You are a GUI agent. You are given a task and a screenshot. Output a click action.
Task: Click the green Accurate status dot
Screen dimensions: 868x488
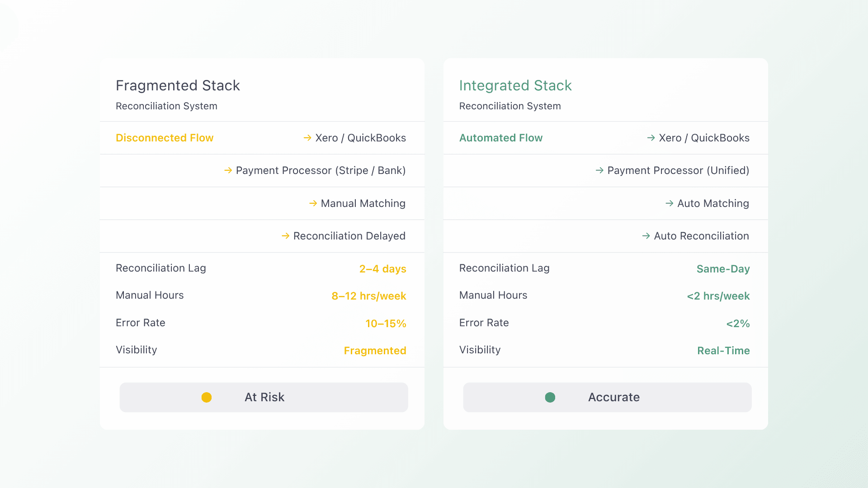pos(550,397)
